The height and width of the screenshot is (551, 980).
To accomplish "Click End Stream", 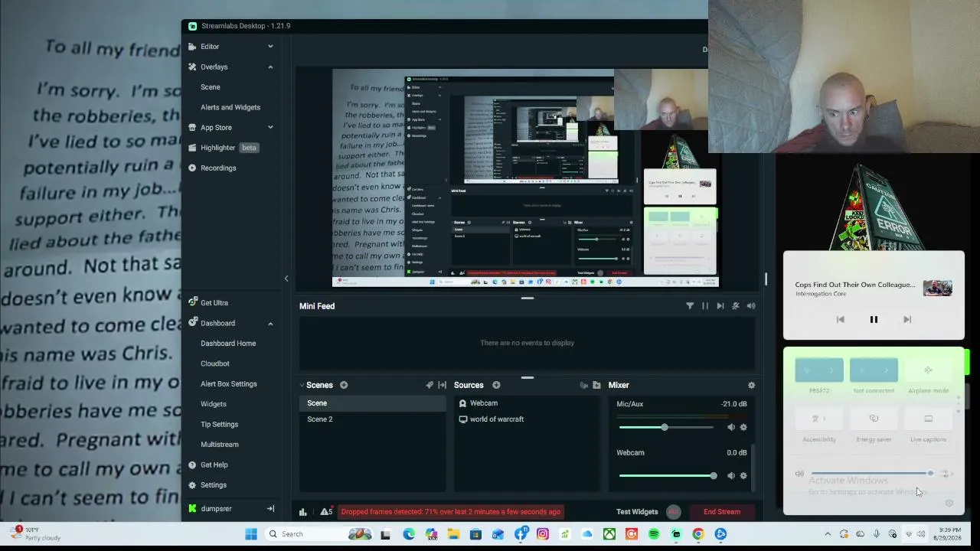I will coord(722,512).
